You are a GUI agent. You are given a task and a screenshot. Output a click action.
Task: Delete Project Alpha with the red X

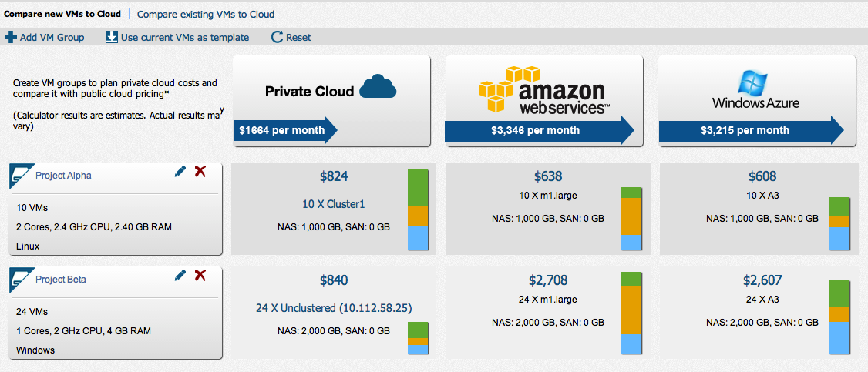[200, 172]
